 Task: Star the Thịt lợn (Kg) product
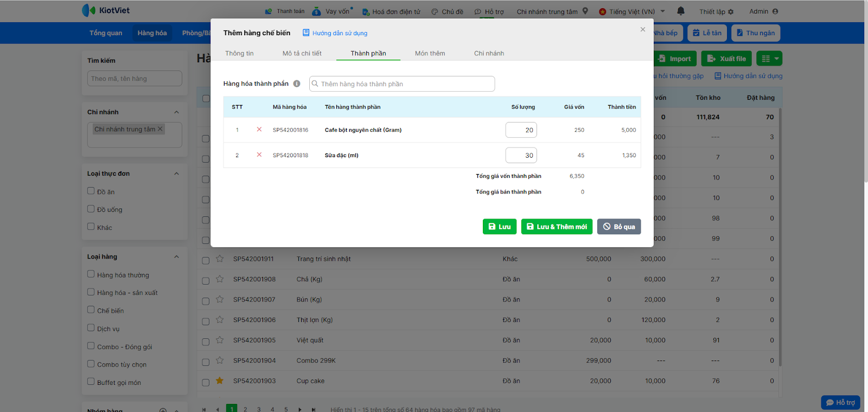220,320
